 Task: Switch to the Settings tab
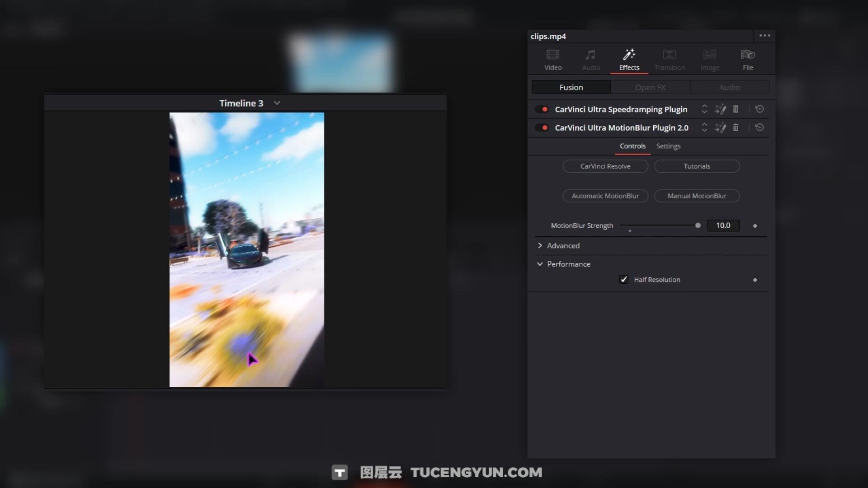[x=668, y=146]
